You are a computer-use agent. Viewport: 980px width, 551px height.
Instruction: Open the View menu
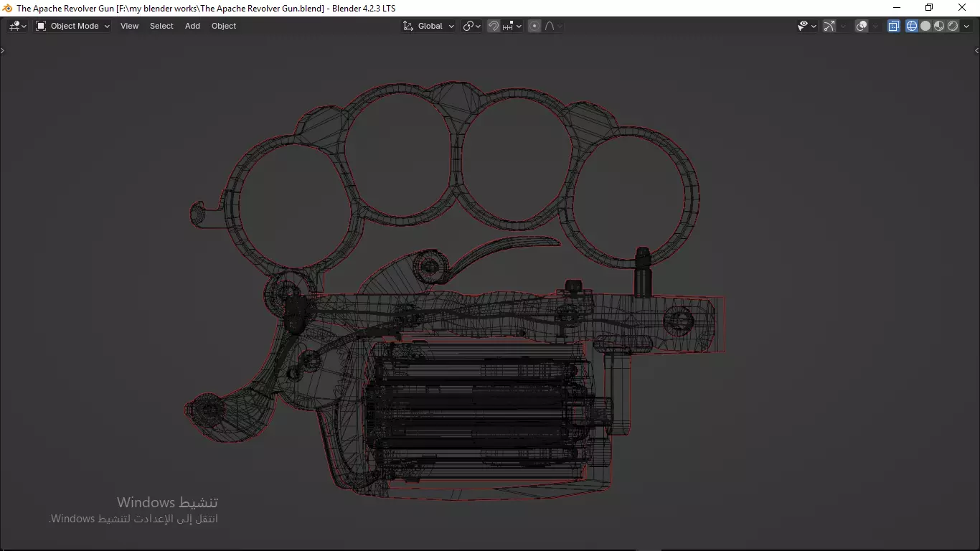129,26
